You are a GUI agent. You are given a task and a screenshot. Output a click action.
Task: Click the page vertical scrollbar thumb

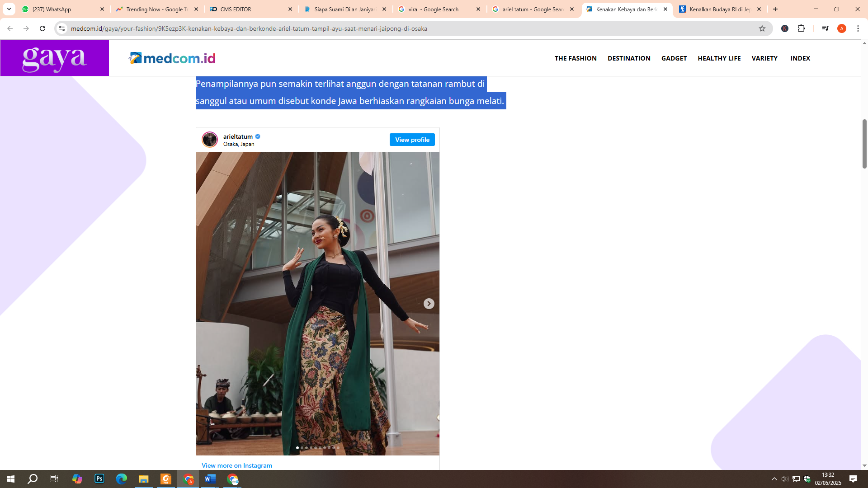pos(864,144)
